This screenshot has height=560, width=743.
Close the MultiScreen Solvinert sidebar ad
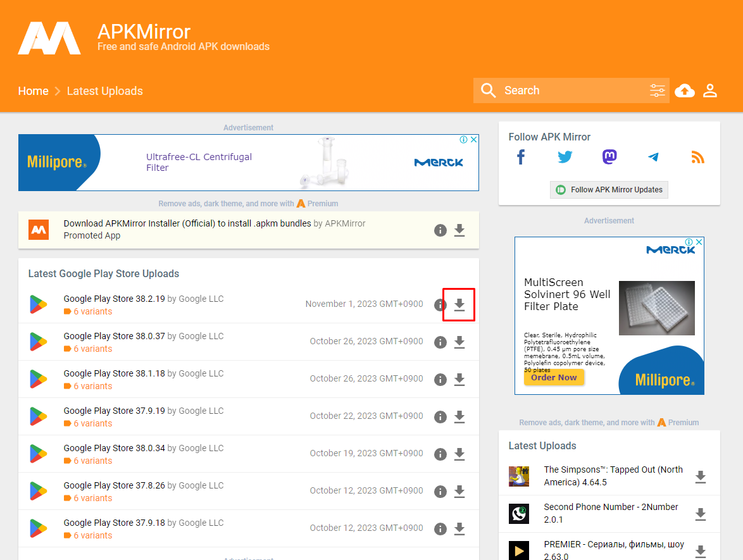[x=699, y=242]
